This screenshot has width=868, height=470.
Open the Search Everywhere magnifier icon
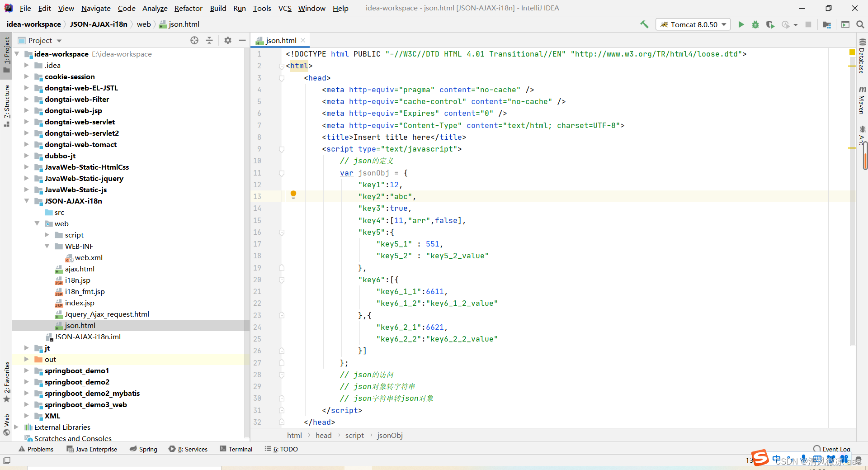(860, 24)
